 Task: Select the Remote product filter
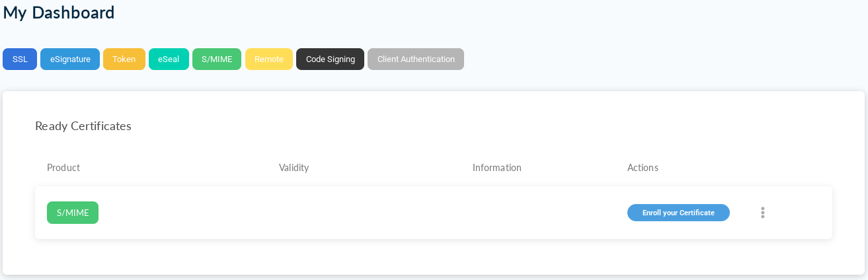[268, 59]
